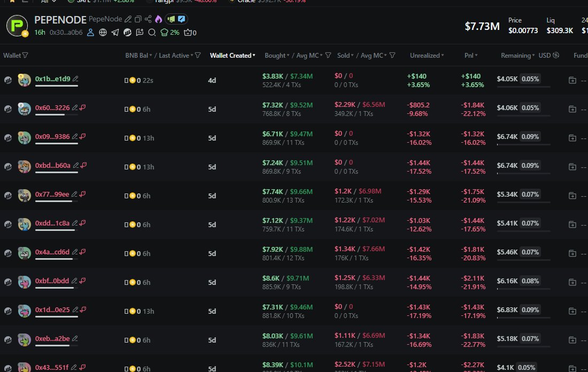Open wallet address 0xbd...b60a

pos(52,166)
